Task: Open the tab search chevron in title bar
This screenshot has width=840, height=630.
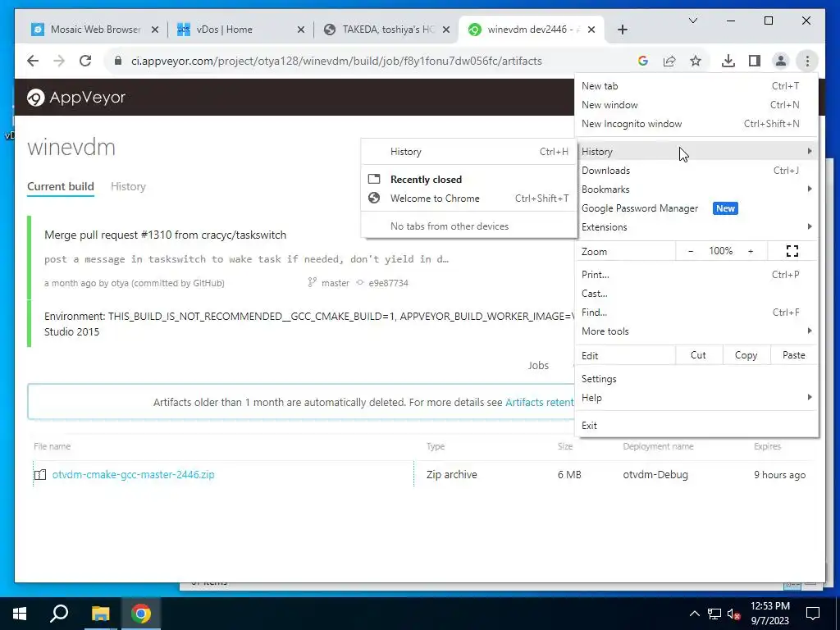Action: [692, 21]
